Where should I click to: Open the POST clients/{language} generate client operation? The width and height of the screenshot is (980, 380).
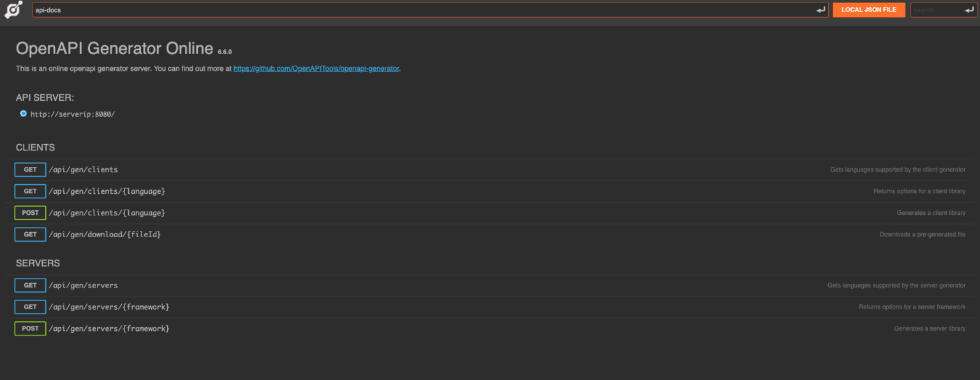[107, 212]
